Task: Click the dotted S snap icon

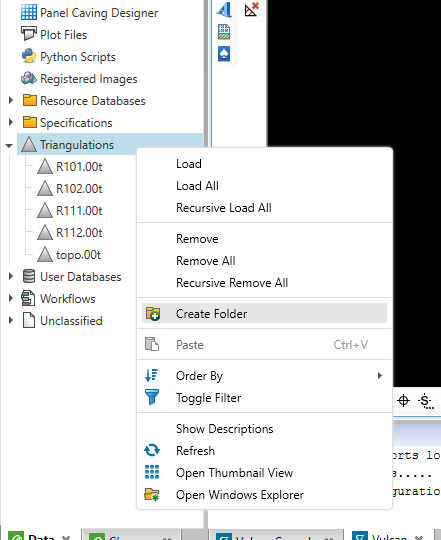Action: (x=426, y=401)
